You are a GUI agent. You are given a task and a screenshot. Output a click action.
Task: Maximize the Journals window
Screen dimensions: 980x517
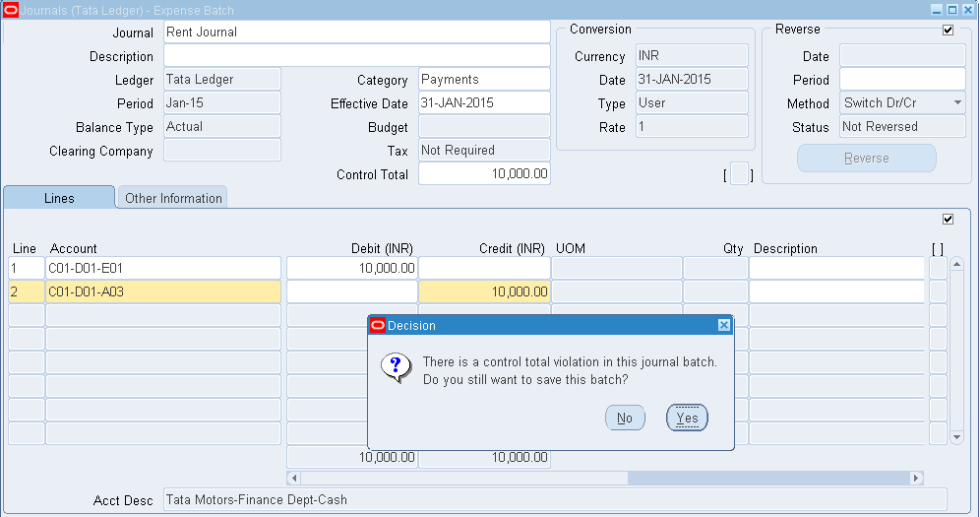[950, 10]
